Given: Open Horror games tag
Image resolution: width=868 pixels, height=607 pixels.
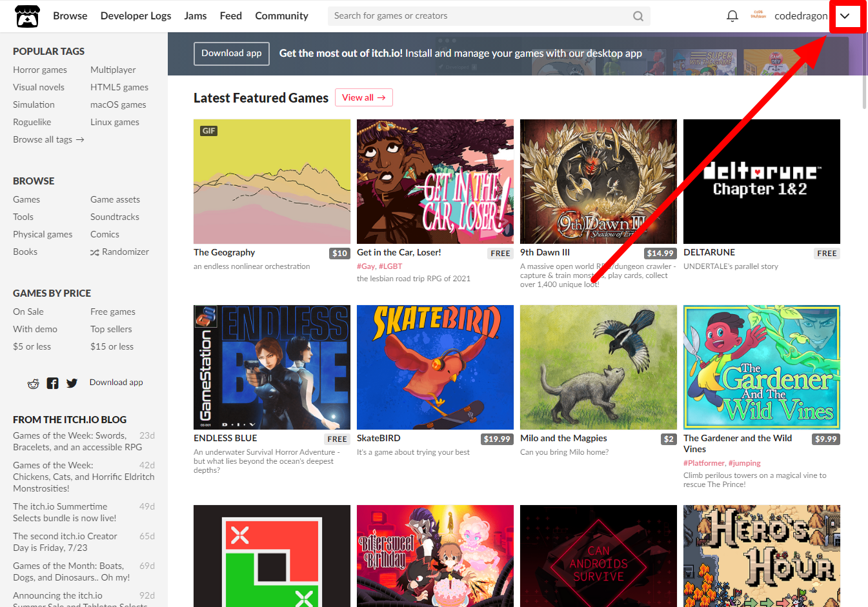Looking at the screenshot, I should [40, 70].
